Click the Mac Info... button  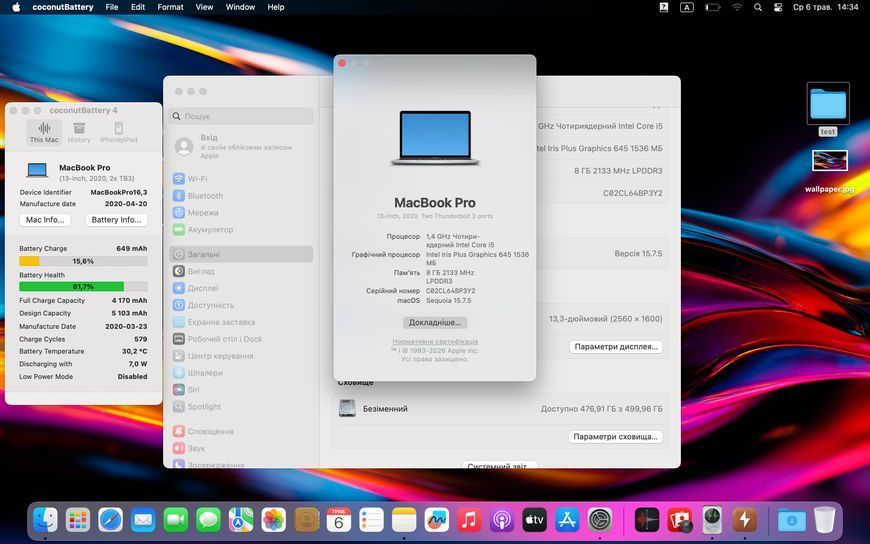coord(45,220)
